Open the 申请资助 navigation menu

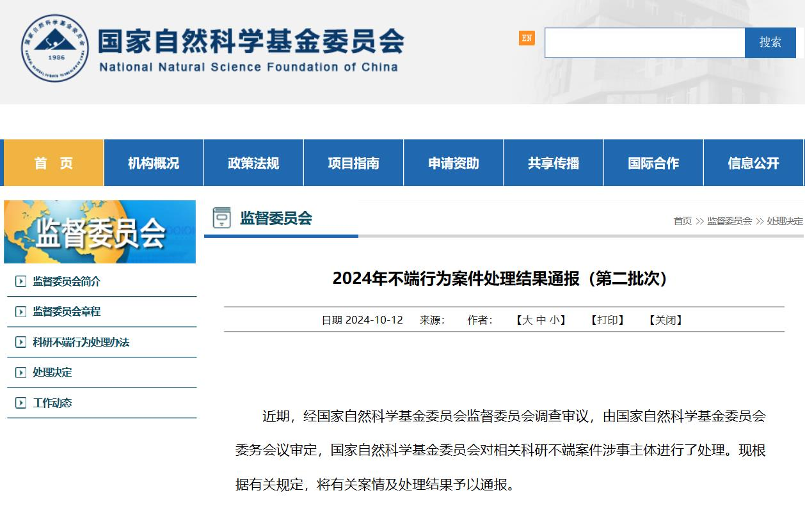coord(454,163)
